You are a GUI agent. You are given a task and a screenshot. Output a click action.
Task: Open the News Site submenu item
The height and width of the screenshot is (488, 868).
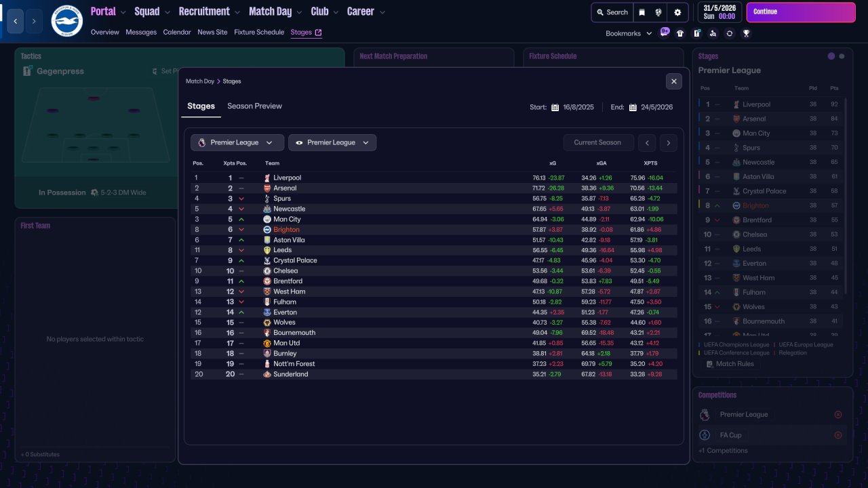(x=212, y=33)
